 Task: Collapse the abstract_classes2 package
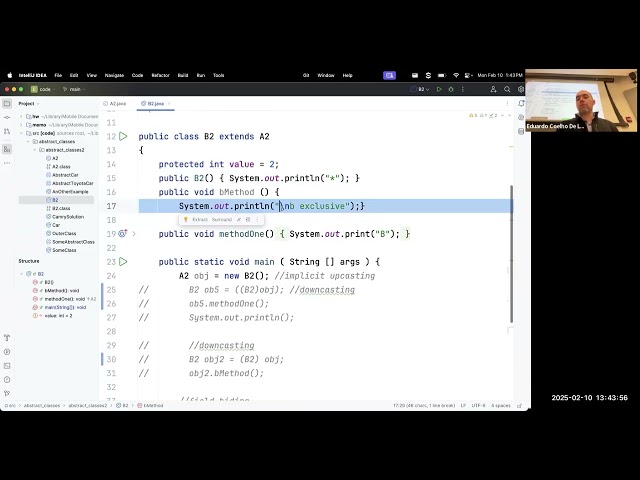coord(35,150)
